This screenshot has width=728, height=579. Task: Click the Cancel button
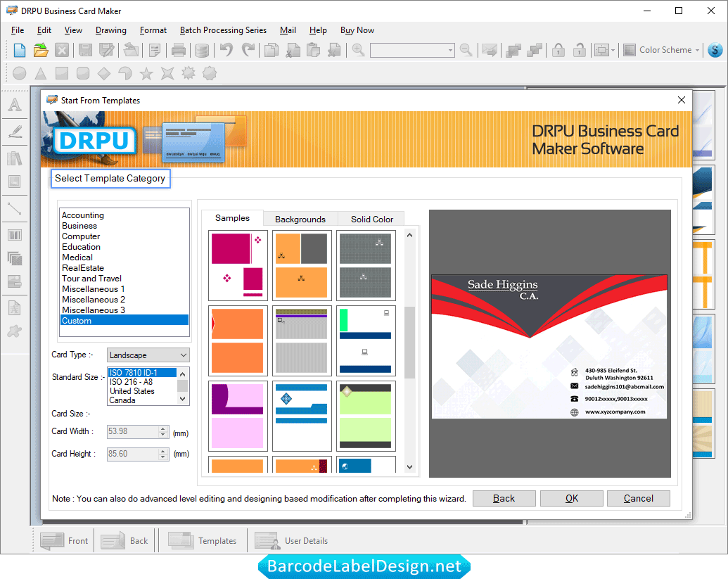639,498
